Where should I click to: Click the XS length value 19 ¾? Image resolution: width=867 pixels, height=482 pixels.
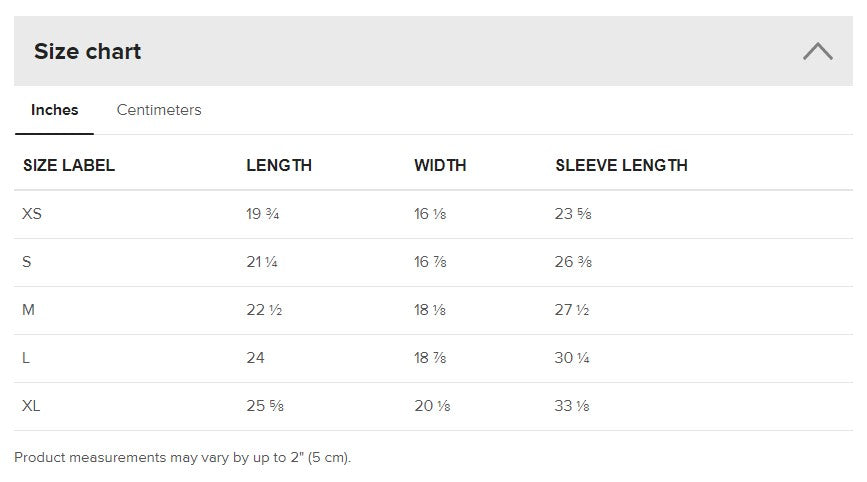click(262, 214)
